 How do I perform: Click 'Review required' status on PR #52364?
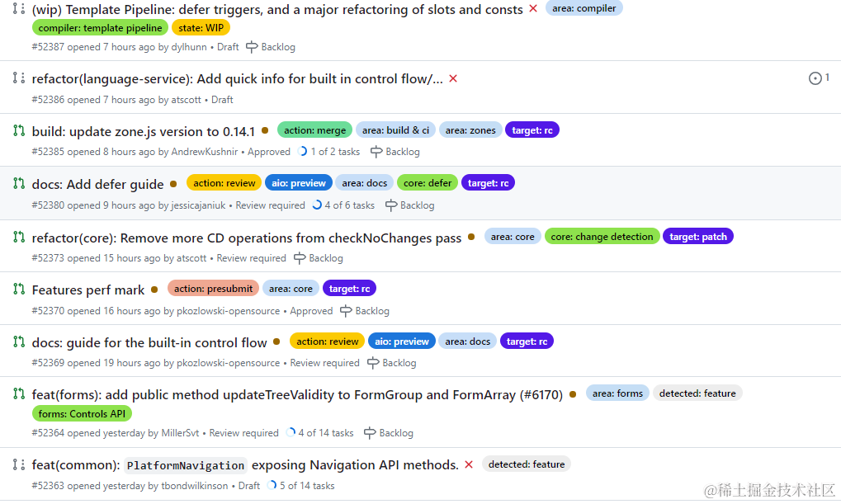pyautogui.click(x=244, y=433)
